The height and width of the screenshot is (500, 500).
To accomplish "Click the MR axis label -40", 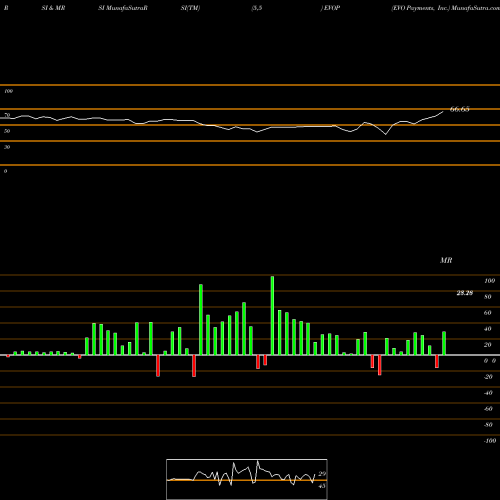I will point(488,393).
